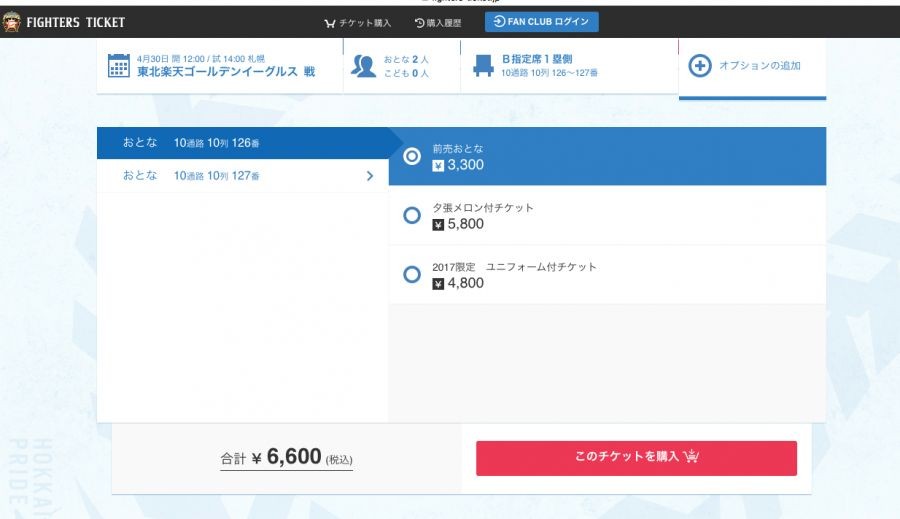Click the yen icon beside 5,800

click(438, 224)
